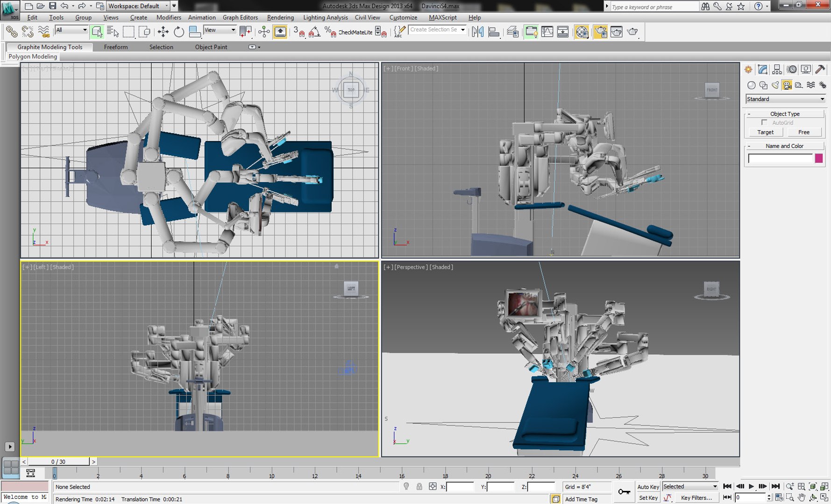Click Select and Manipulate icon
The image size is (831, 504).
(264, 32)
